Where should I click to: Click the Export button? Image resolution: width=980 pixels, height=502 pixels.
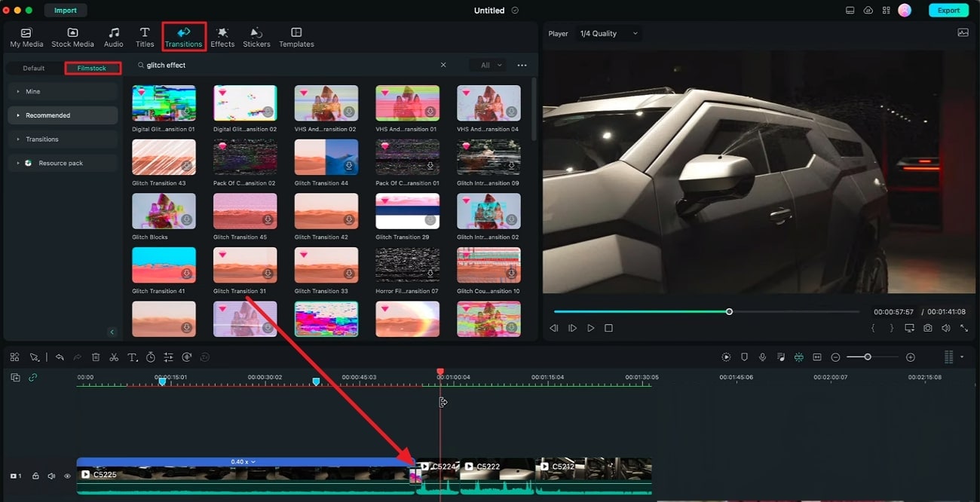948,11
